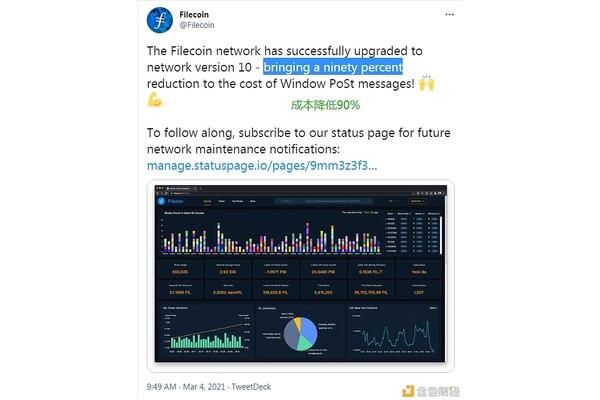
Task: Click the TweetDeck source label
Action: (x=251, y=387)
